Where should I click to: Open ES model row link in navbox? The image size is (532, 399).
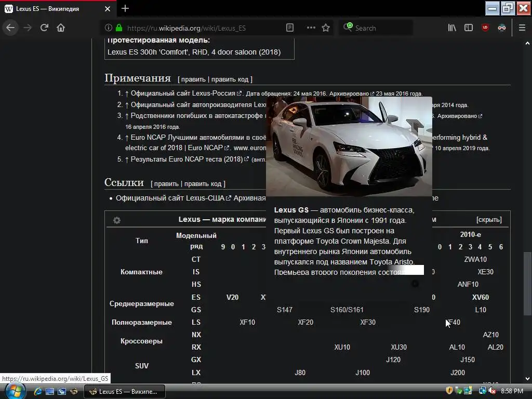[196, 297]
